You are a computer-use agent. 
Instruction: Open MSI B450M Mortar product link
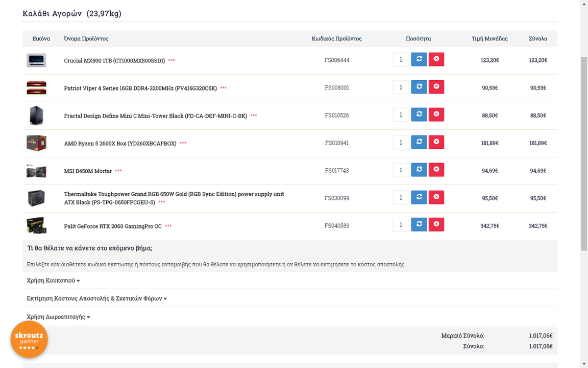click(88, 171)
